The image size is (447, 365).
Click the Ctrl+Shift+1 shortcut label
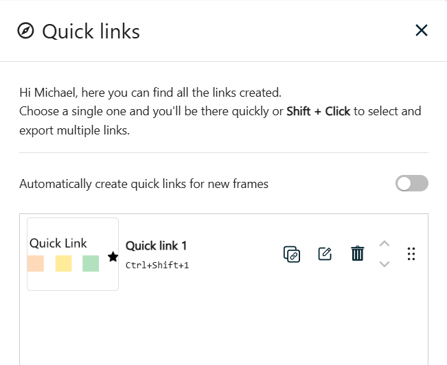pyautogui.click(x=157, y=265)
